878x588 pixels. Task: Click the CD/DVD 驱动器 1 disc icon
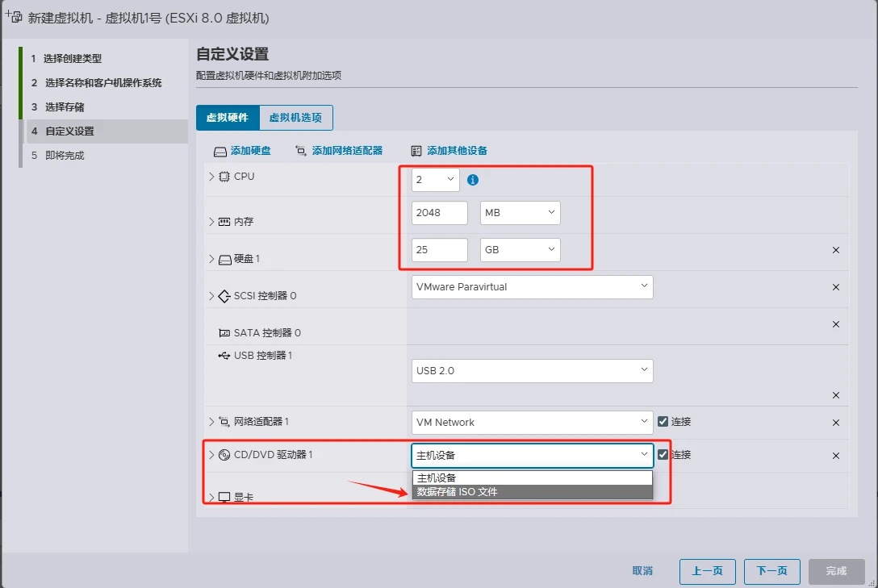(x=224, y=455)
